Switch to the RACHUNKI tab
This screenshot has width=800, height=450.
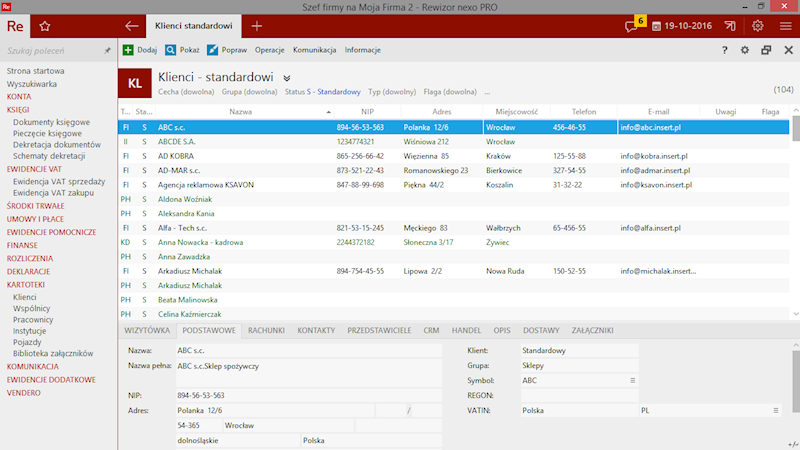266,331
